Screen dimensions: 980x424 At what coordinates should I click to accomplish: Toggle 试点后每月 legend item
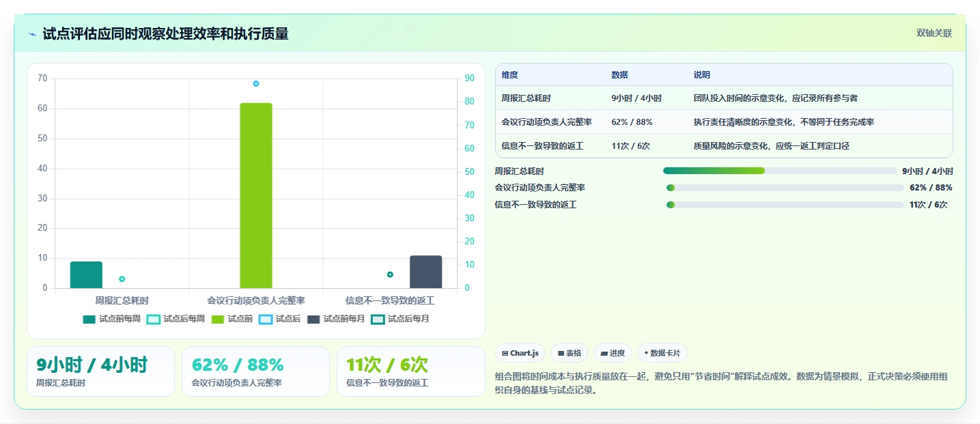tap(400, 319)
